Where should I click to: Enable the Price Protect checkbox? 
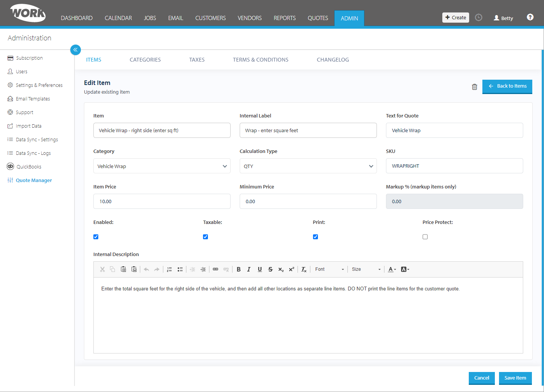[x=425, y=237]
